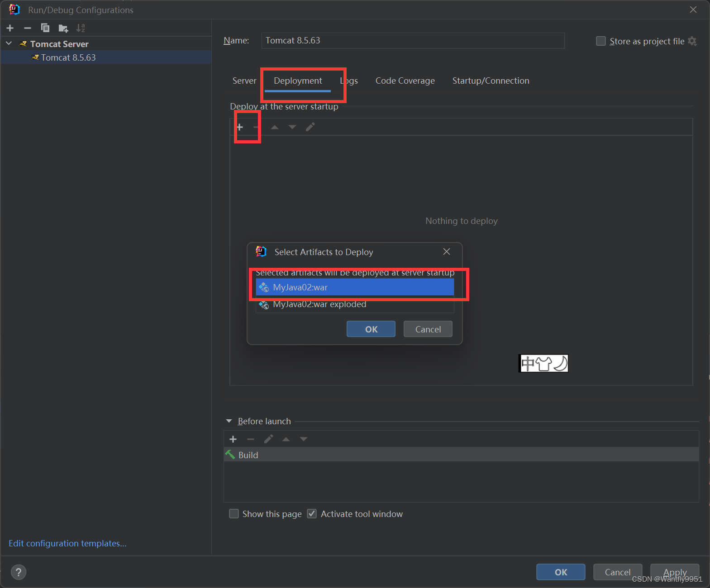Enable Show this page checkbox
710x588 pixels.
click(234, 514)
